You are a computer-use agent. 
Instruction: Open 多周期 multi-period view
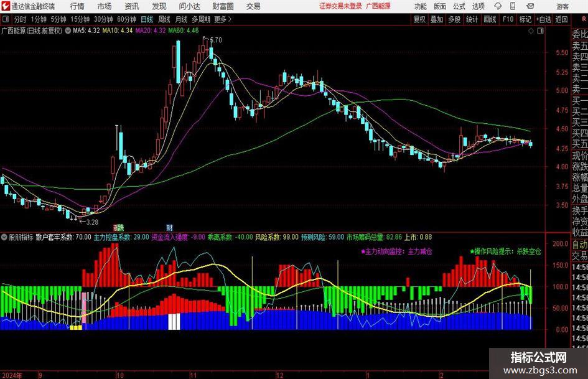(x=202, y=19)
